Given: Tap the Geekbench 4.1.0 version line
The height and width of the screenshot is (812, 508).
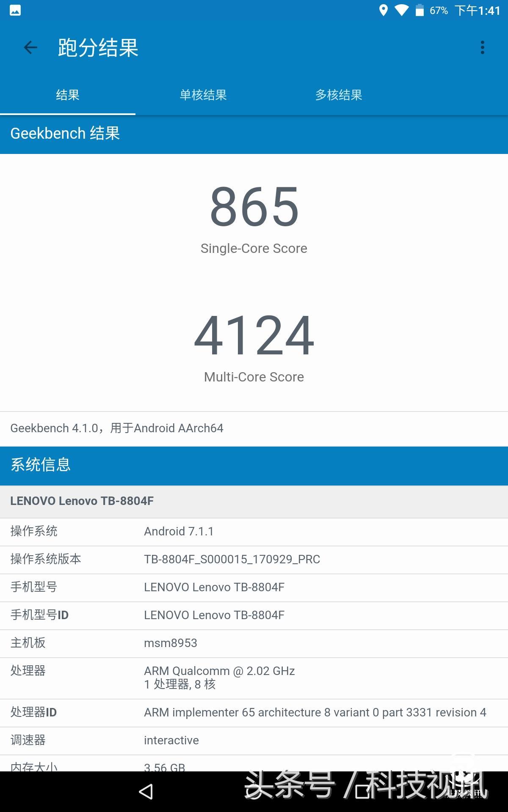Looking at the screenshot, I should pos(117,428).
